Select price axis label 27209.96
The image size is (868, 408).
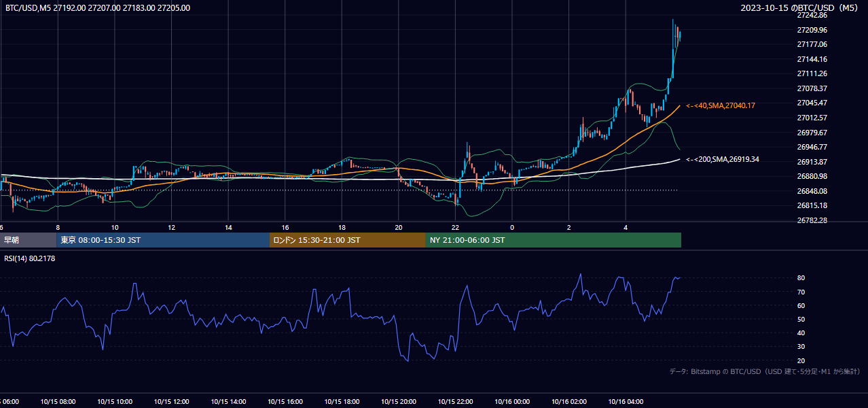812,30
